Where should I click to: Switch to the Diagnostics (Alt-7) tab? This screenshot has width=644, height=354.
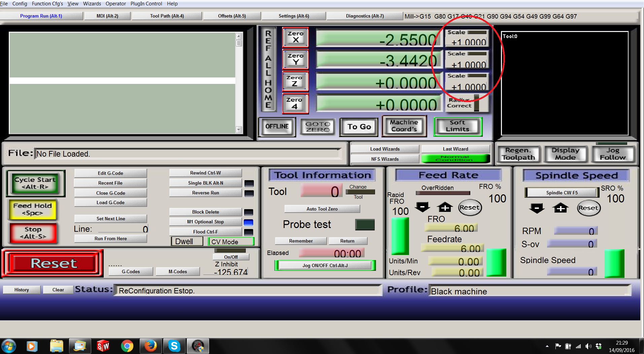point(365,16)
